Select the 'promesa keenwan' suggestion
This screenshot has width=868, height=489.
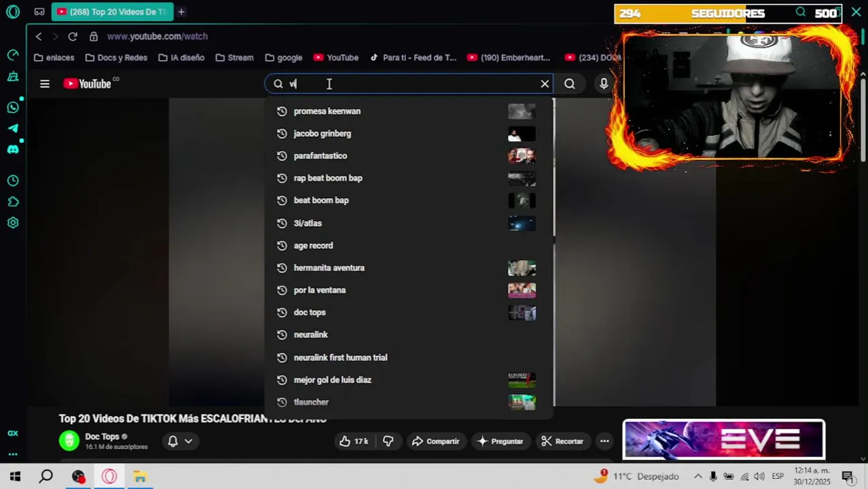pyautogui.click(x=409, y=111)
